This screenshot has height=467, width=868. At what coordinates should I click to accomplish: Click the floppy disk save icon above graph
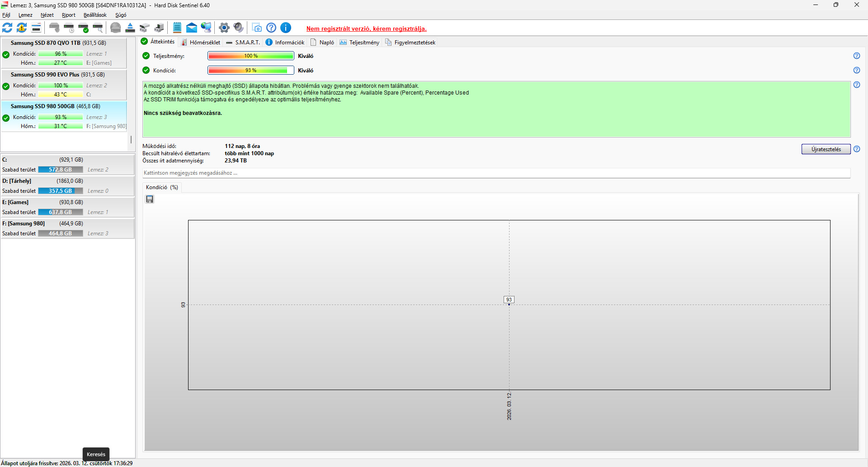[x=150, y=199]
